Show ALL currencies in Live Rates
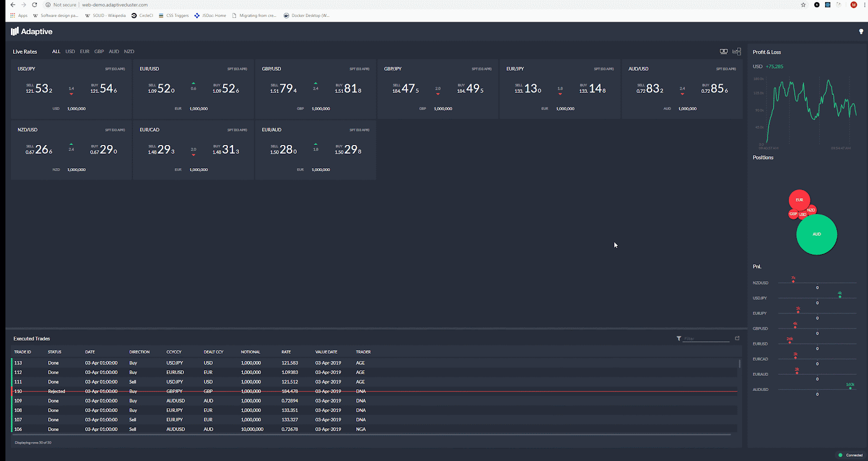 [x=56, y=52]
